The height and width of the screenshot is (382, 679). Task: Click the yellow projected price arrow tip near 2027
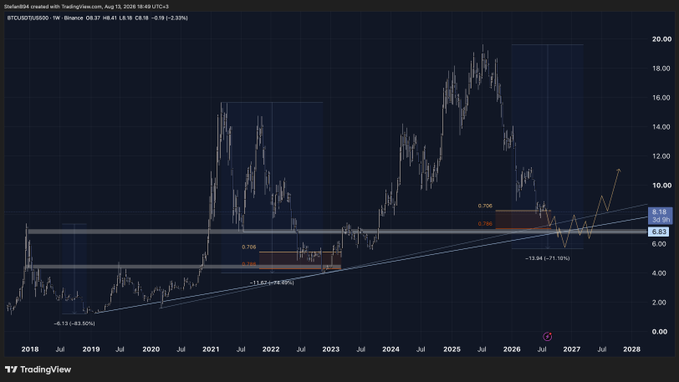tap(619, 170)
